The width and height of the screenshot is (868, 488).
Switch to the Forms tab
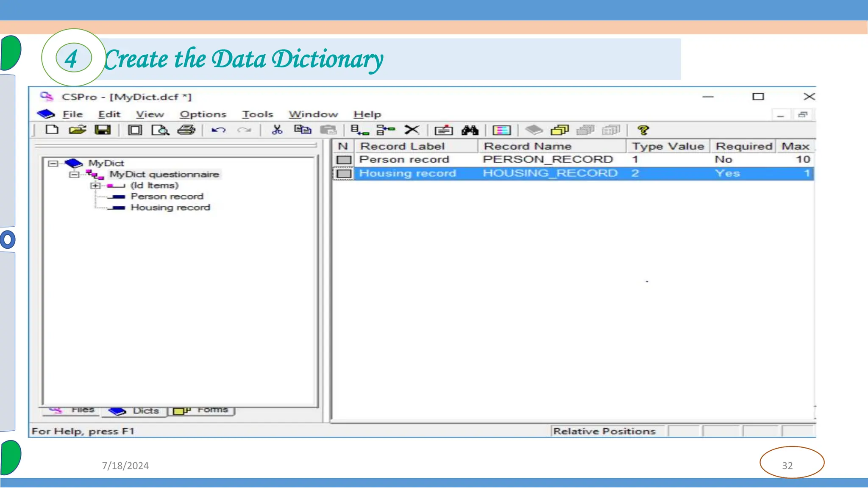click(201, 410)
